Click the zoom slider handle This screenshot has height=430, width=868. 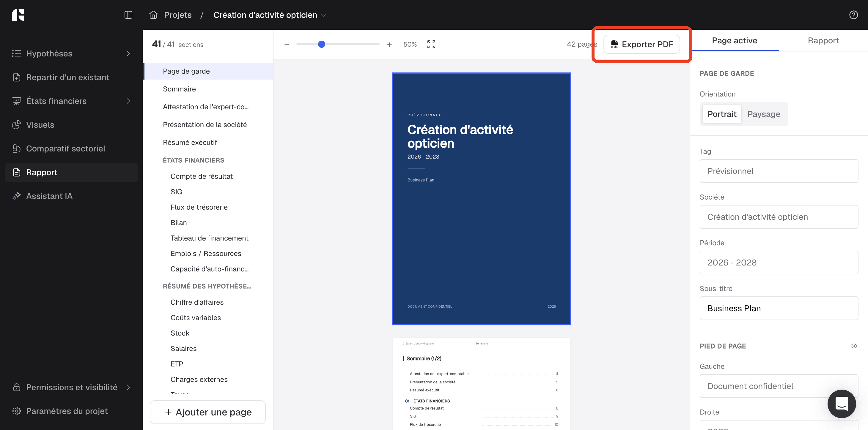321,44
